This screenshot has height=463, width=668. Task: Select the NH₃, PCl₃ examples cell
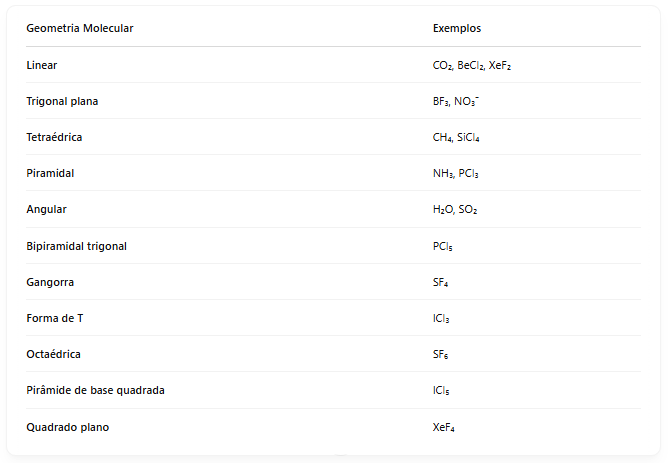[456, 173]
